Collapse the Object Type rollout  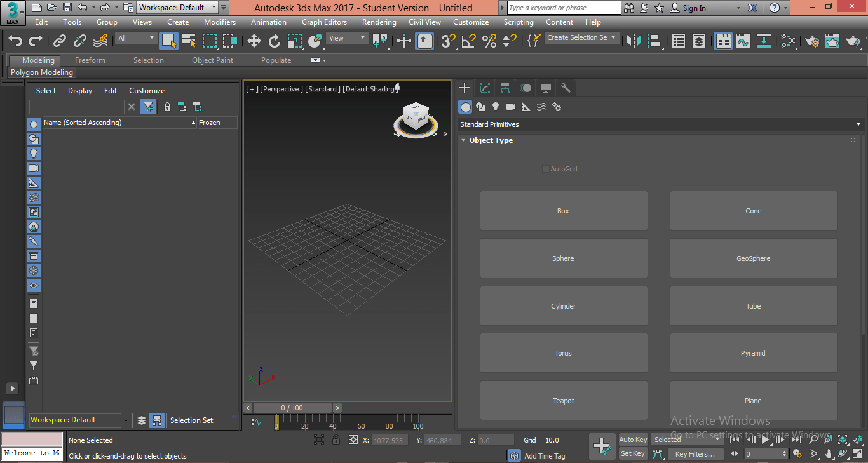[490, 140]
